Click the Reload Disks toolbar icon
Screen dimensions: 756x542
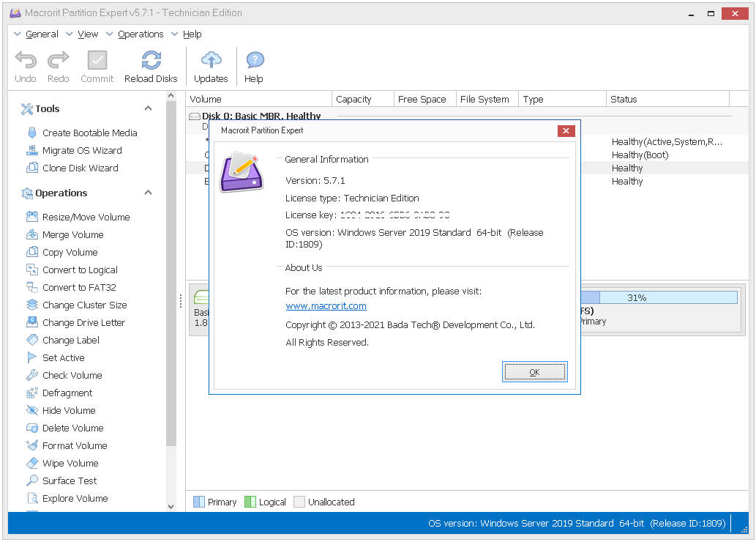pyautogui.click(x=151, y=62)
